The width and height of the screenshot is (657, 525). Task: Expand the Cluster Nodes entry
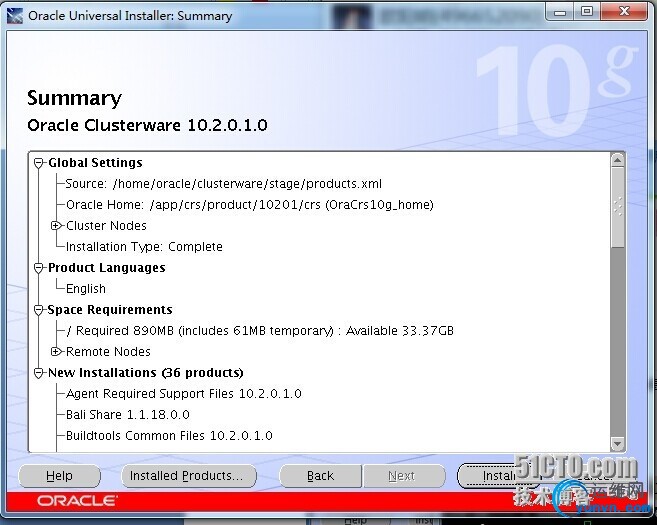[x=56, y=226]
